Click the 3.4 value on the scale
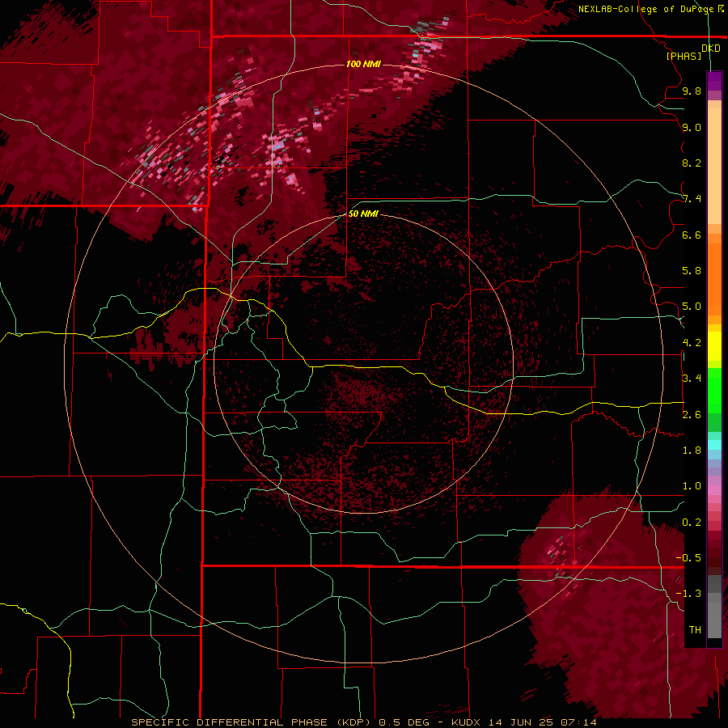Image resolution: width=728 pixels, height=728 pixels. 692,379
